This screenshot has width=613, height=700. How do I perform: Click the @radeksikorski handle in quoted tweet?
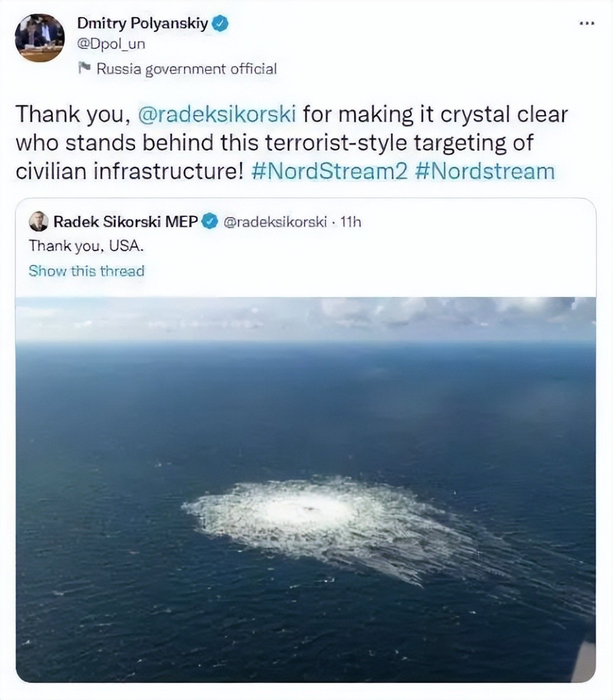(276, 221)
